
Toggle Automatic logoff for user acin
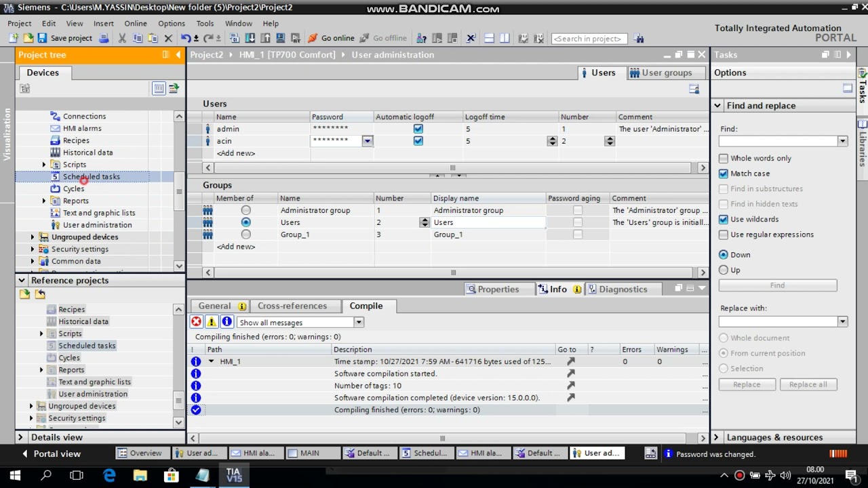(x=418, y=141)
